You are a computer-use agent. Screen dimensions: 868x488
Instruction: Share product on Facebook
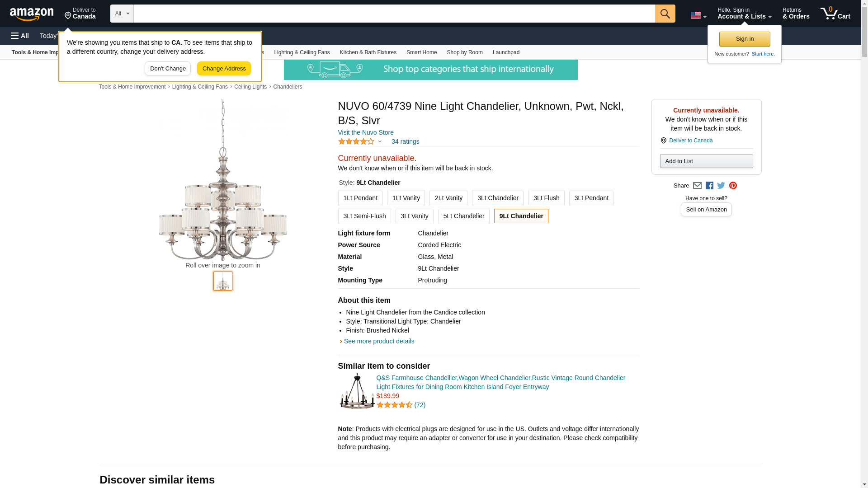click(709, 186)
